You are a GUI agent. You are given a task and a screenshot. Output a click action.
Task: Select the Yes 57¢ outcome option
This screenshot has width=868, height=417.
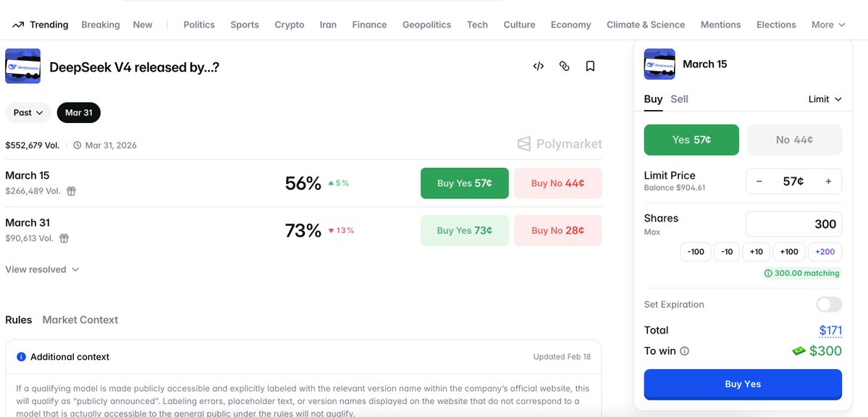tap(691, 140)
